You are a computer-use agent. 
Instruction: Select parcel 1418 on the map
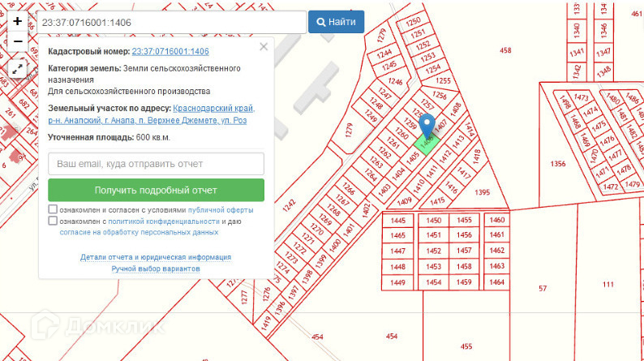coord(476,157)
